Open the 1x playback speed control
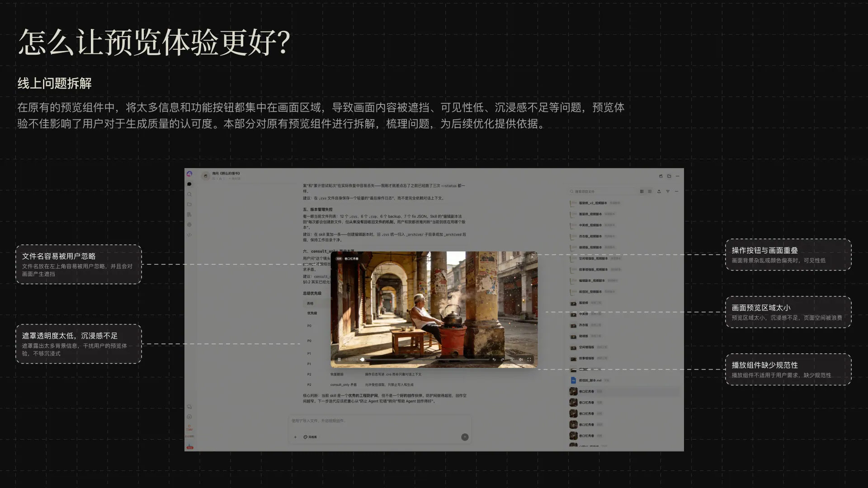 pyautogui.click(x=512, y=360)
